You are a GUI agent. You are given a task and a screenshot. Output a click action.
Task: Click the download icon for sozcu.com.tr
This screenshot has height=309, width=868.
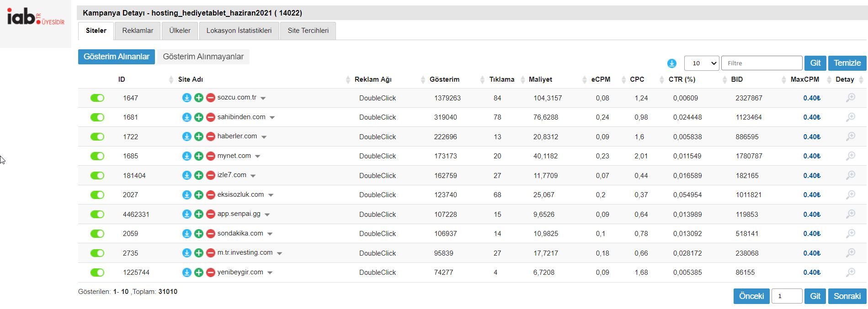pos(186,98)
